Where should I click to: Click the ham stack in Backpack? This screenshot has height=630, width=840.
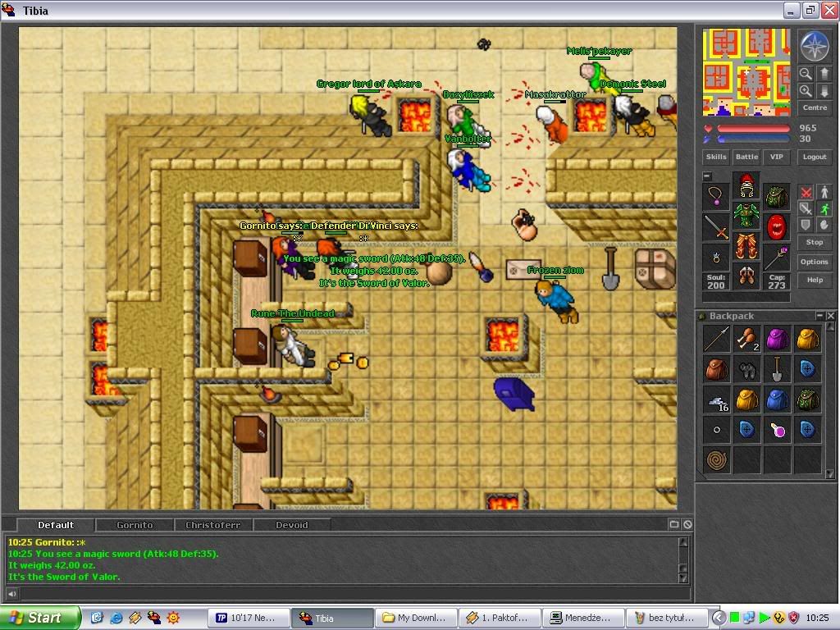click(x=746, y=339)
